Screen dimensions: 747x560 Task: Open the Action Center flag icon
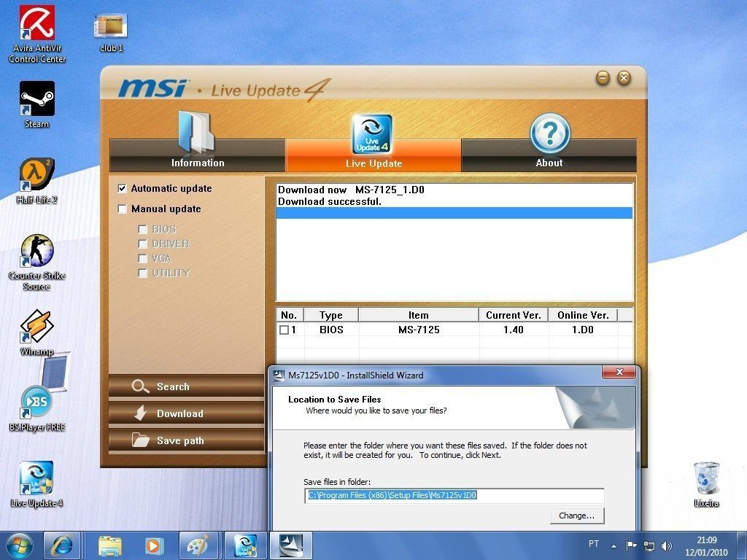click(631, 545)
